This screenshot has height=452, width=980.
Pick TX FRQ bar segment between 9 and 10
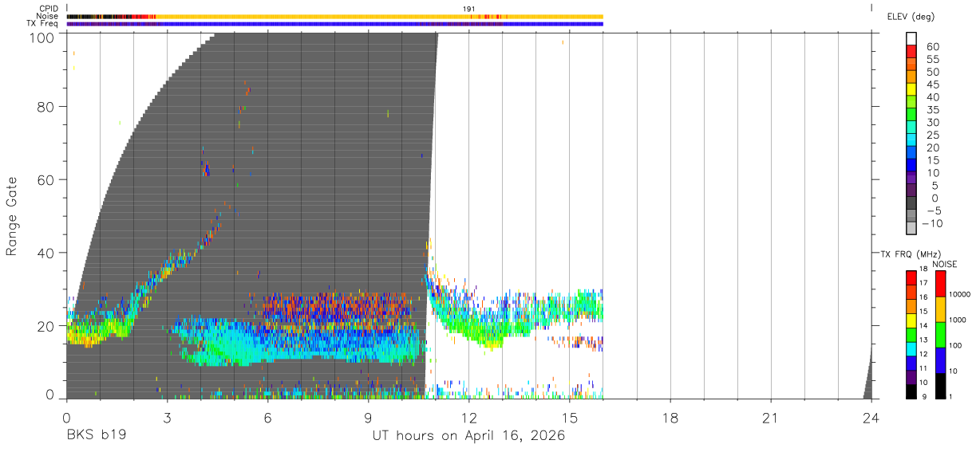(x=911, y=391)
